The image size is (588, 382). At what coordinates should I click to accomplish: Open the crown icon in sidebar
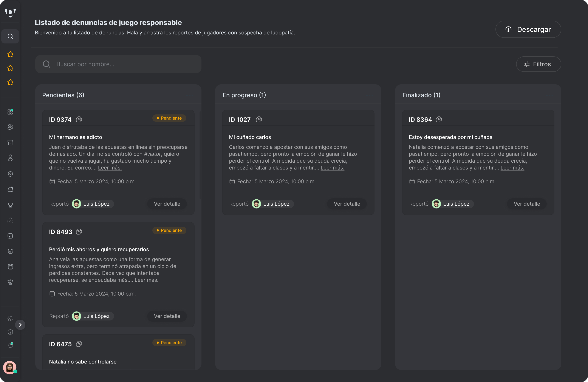10,282
